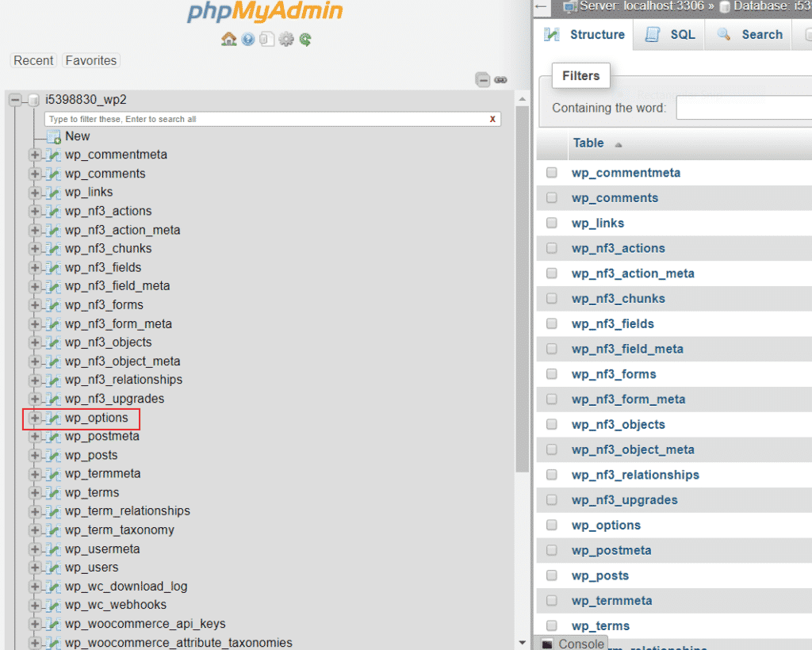Open the Favorites tables tab
Viewport: 812px width, 650px height.
91,60
